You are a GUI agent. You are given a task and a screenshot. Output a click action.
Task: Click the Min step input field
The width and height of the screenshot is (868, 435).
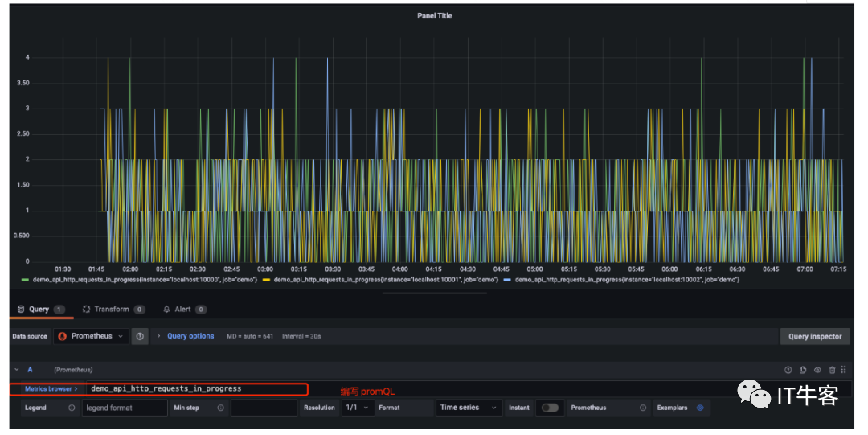[x=264, y=408]
